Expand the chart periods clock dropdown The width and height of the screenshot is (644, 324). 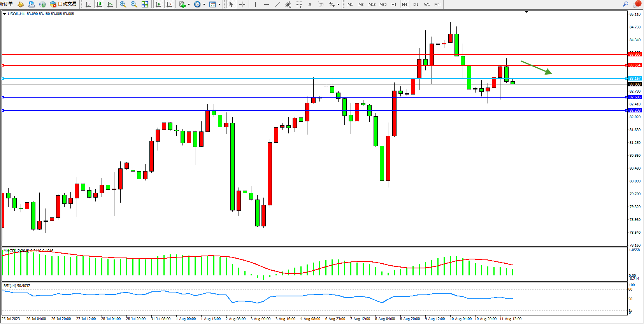[x=204, y=5]
